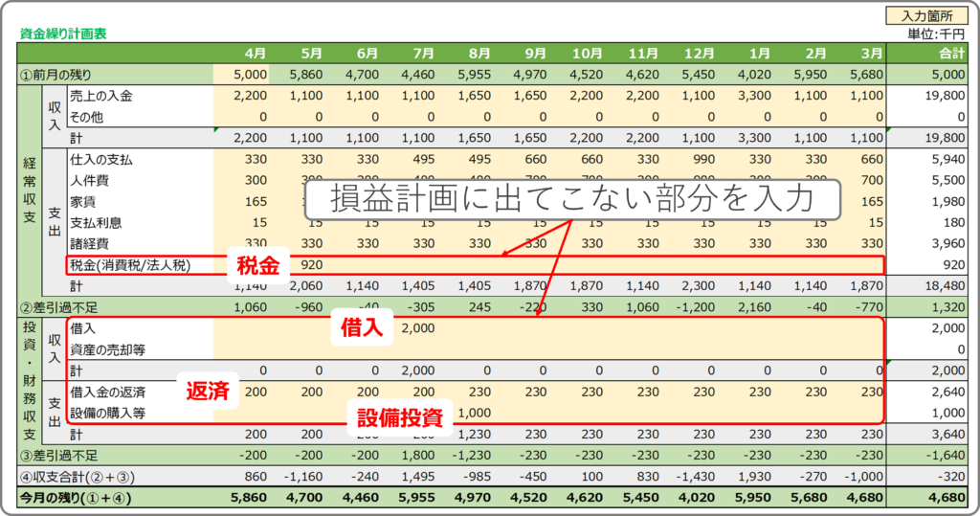Click the 諸経費 row label
980x516 pixels.
coord(89,244)
